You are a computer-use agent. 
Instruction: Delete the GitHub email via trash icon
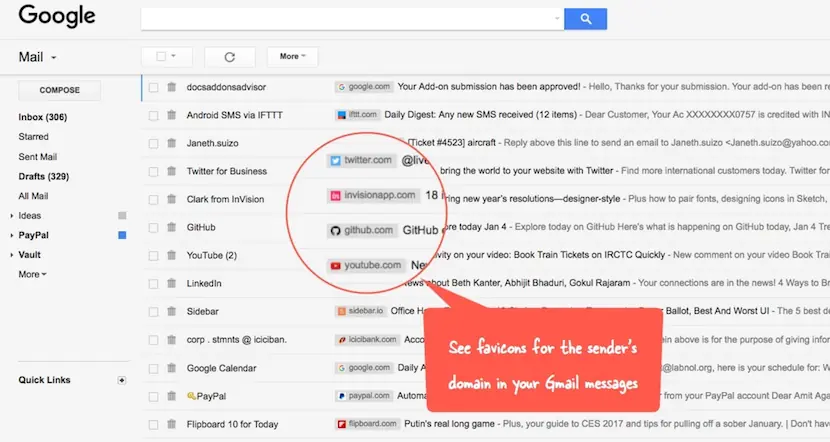pyautogui.click(x=172, y=227)
